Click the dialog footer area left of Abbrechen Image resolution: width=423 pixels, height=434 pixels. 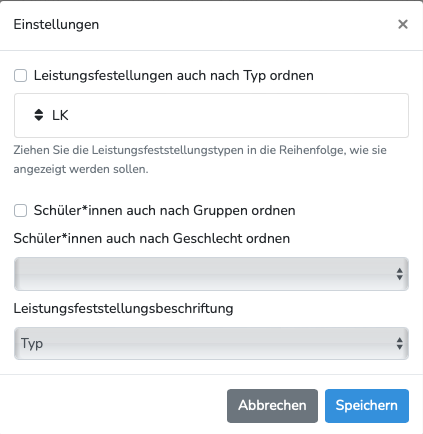(113, 406)
